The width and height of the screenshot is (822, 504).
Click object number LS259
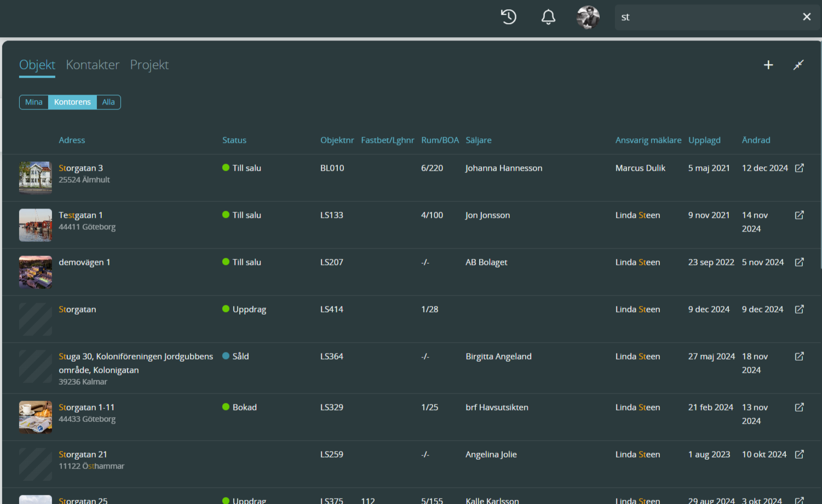tap(332, 454)
